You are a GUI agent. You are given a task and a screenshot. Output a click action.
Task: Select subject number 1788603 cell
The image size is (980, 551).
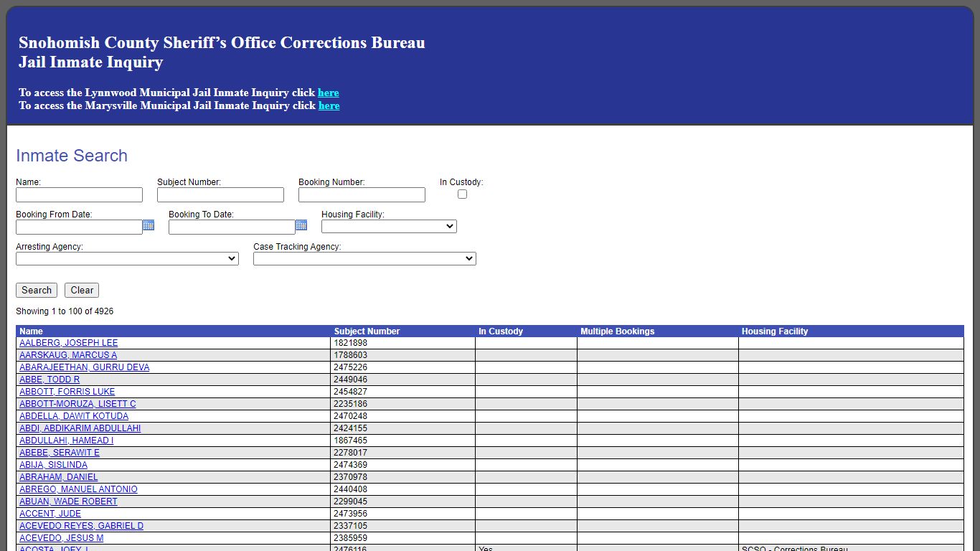click(x=402, y=355)
